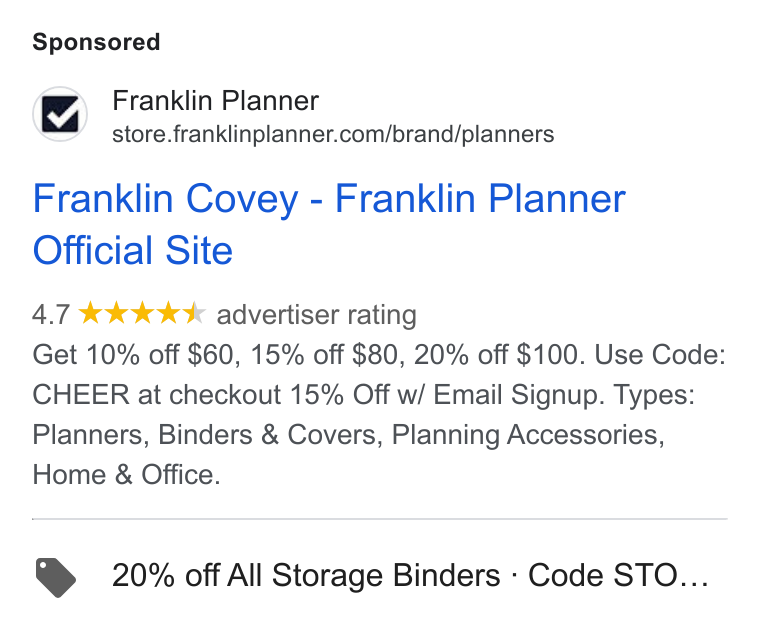
Task: Click the price tag promotion icon
Action: pos(56,577)
